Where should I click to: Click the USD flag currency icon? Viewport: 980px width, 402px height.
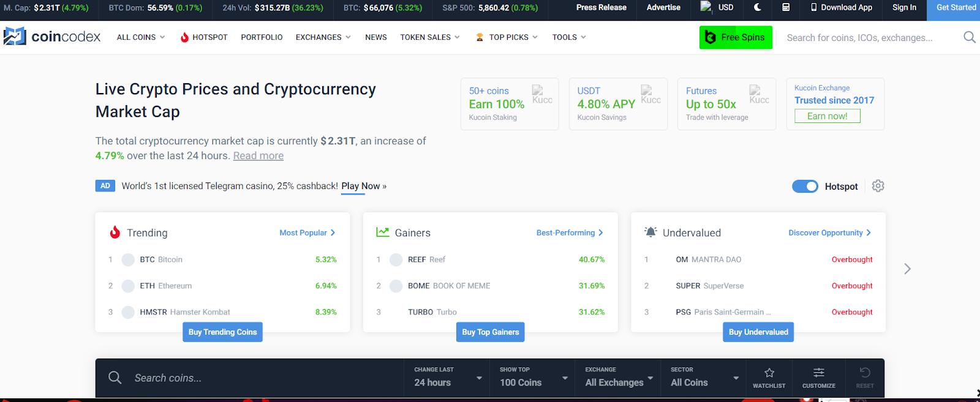pyautogui.click(x=706, y=7)
